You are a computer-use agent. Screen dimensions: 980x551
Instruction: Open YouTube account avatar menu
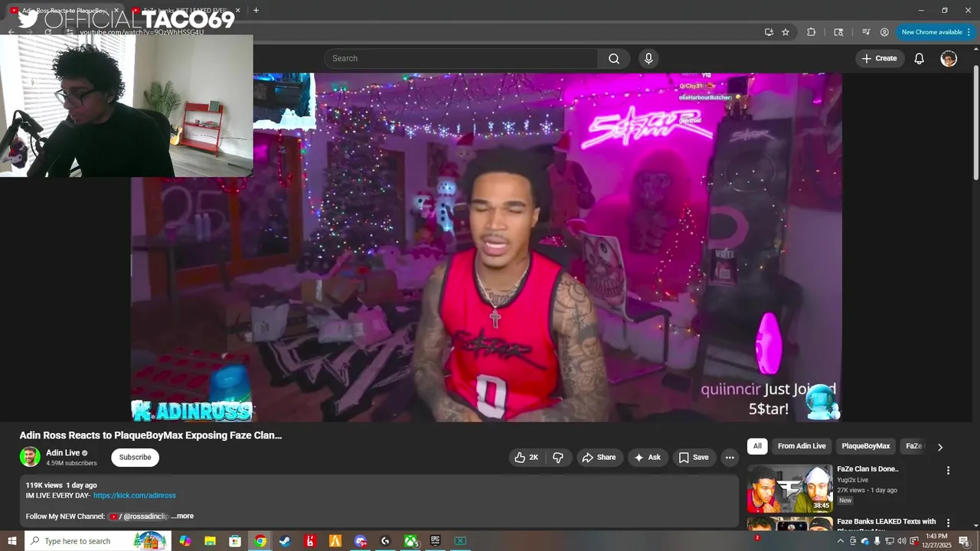pyautogui.click(x=949, y=59)
